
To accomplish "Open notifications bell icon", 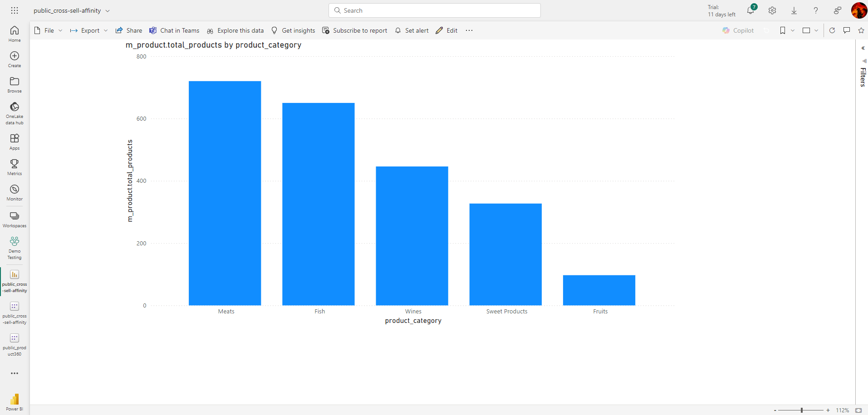I will coord(751,10).
